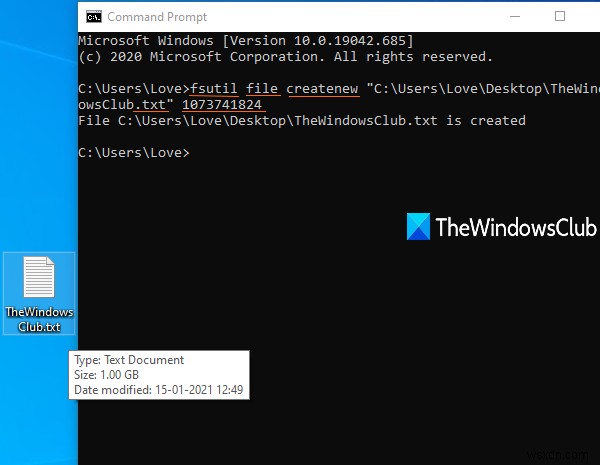Image resolution: width=600 pixels, height=465 pixels.
Task: Click the 1073741824 size value
Action: coord(222,105)
